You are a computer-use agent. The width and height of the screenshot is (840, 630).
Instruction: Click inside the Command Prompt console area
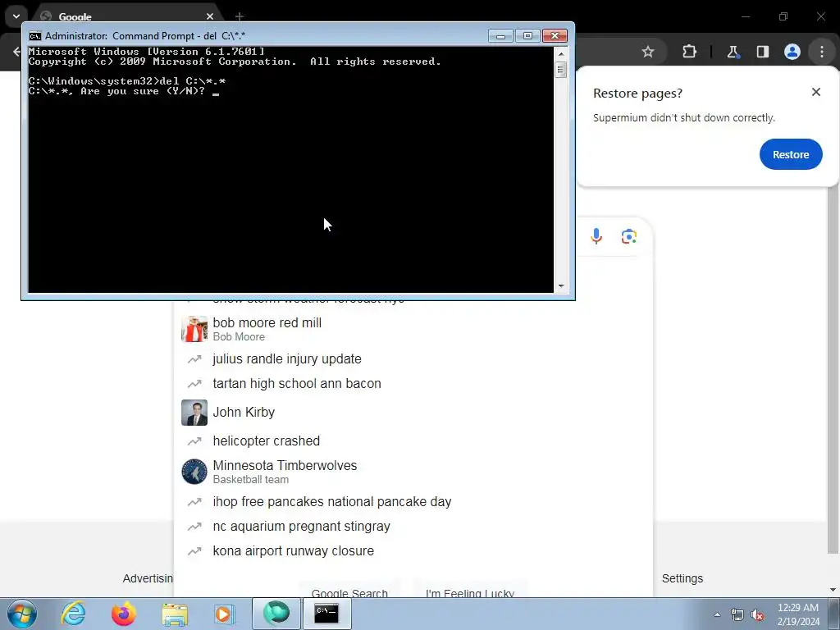291,170
